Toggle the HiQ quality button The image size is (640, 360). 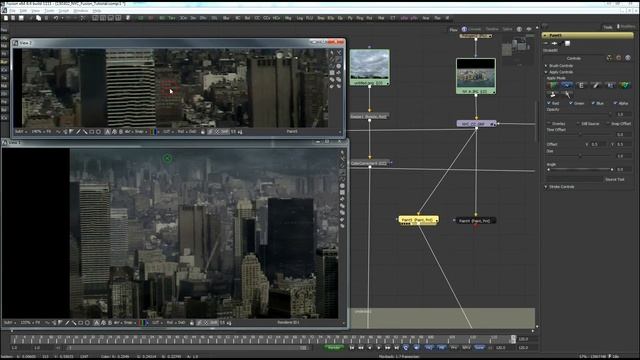[429, 348]
